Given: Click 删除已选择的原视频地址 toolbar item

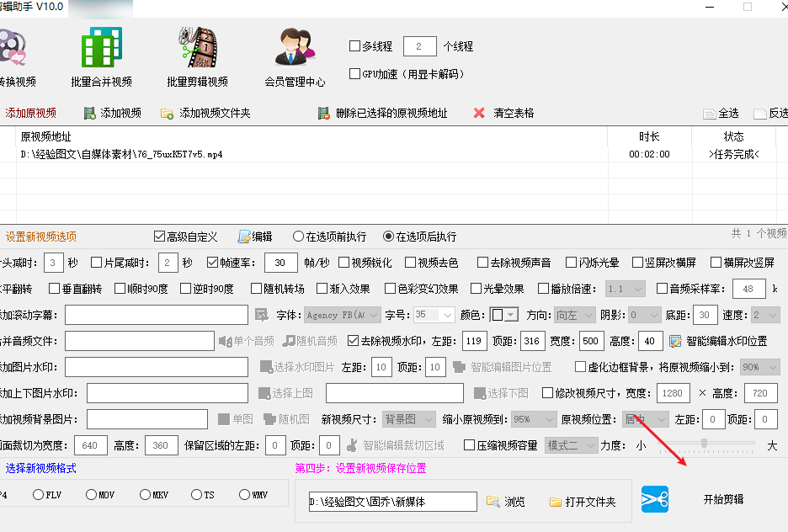Looking at the screenshot, I should pos(383,113).
